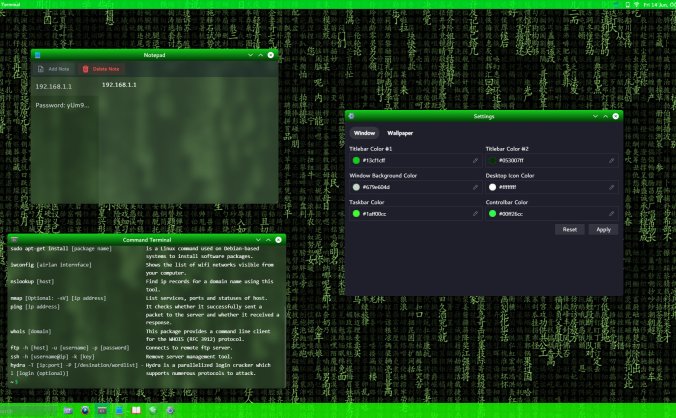Collapse the Command Terminal with its down chevron
676x418 pixels.
(x=258, y=240)
